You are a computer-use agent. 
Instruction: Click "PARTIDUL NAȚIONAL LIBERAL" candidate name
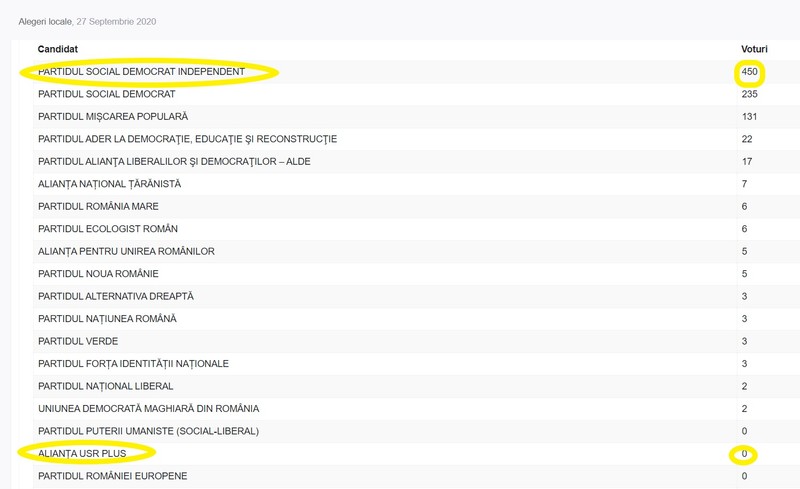click(x=106, y=386)
